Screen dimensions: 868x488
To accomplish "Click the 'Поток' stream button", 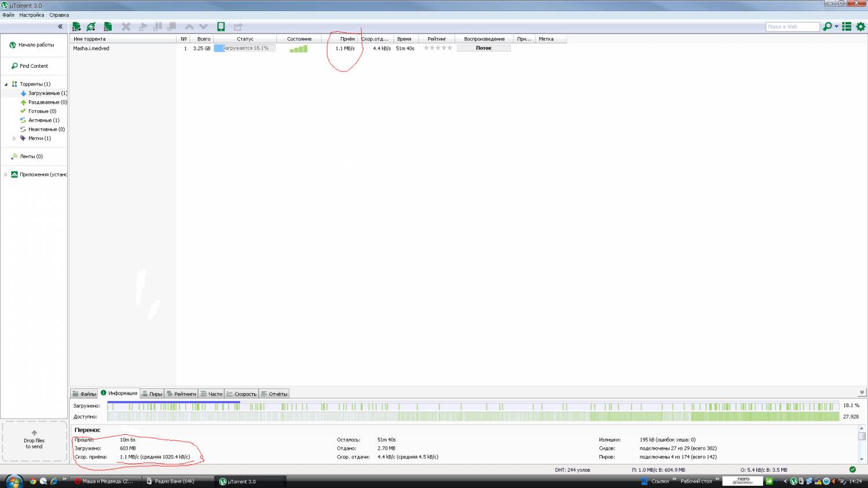I will coord(484,48).
